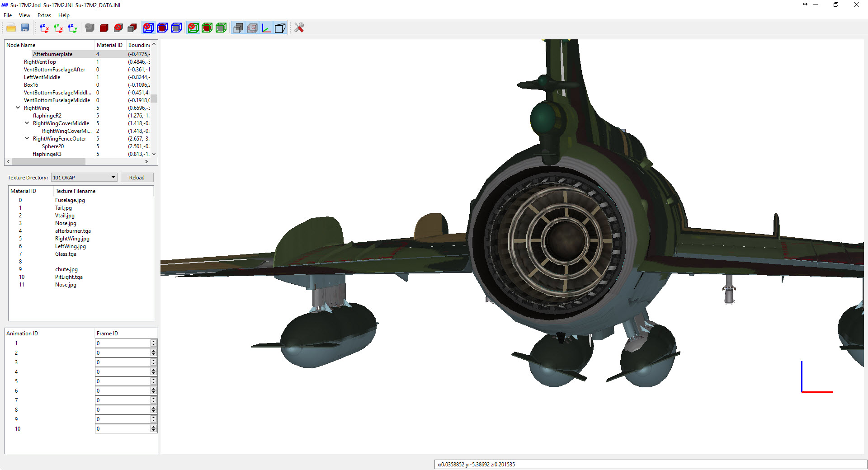The image size is (868, 470).
Task: Collapse the RightWingFenceOuter tree node
Action: (x=27, y=139)
